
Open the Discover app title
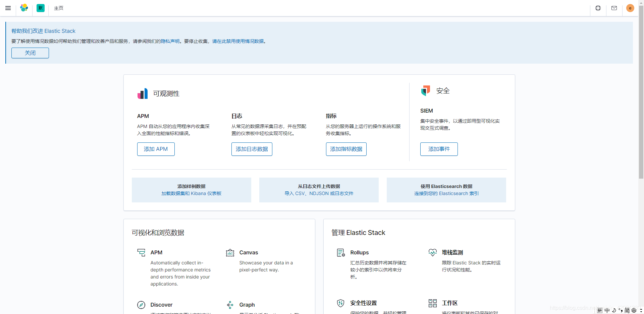tap(161, 305)
